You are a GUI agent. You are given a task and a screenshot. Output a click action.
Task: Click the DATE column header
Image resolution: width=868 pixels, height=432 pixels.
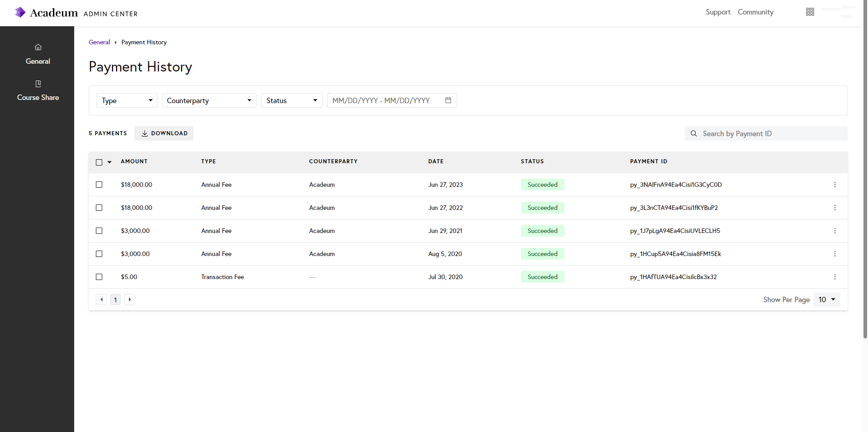tap(436, 161)
